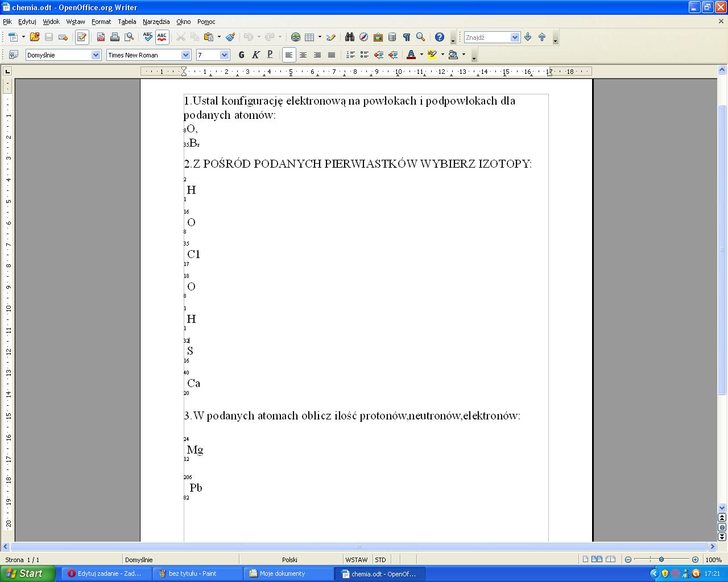Image resolution: width=728 pixels, height=582 pixels.
Task: Expand the Times New Roman font dropdown
Action: pyautogui.click(x=185, y=55)
